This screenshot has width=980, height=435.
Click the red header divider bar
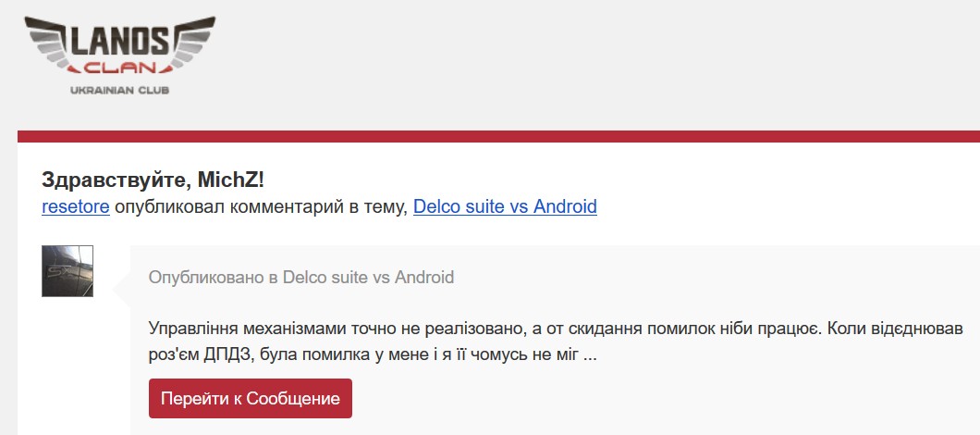[x=498, y=136]
